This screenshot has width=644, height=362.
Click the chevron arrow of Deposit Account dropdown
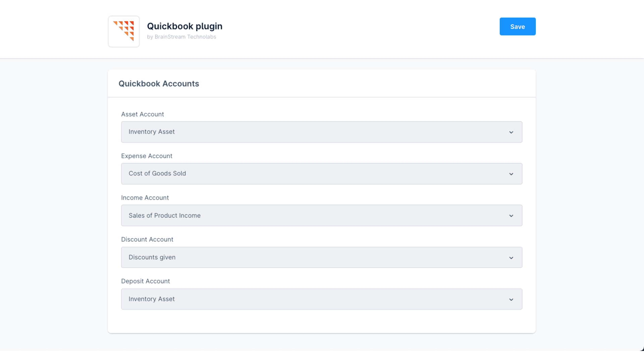(511, 299)
